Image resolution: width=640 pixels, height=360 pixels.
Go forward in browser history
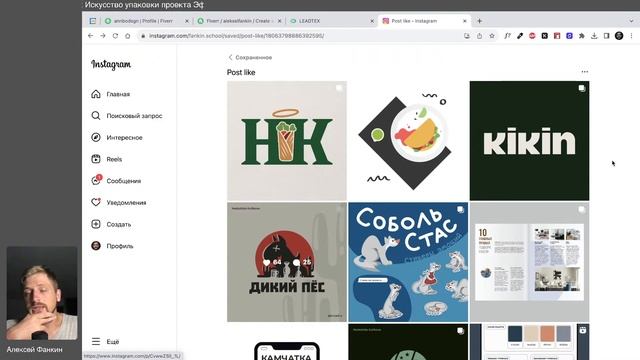(x=103, y=36)
